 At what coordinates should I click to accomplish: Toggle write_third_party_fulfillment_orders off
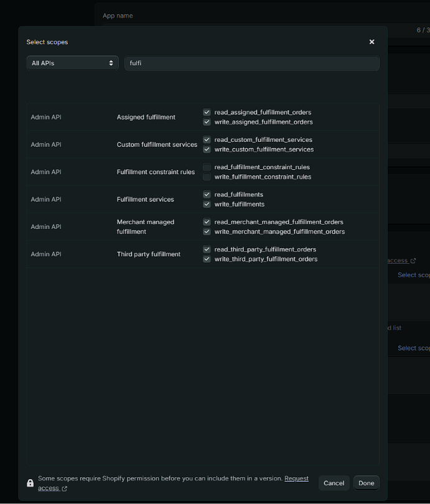click(x=206, y=259)
